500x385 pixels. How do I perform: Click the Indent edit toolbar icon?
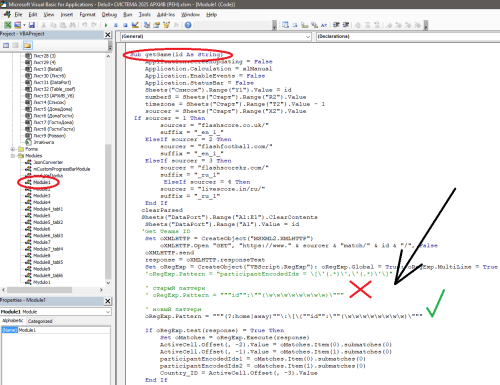click(336, 25)
